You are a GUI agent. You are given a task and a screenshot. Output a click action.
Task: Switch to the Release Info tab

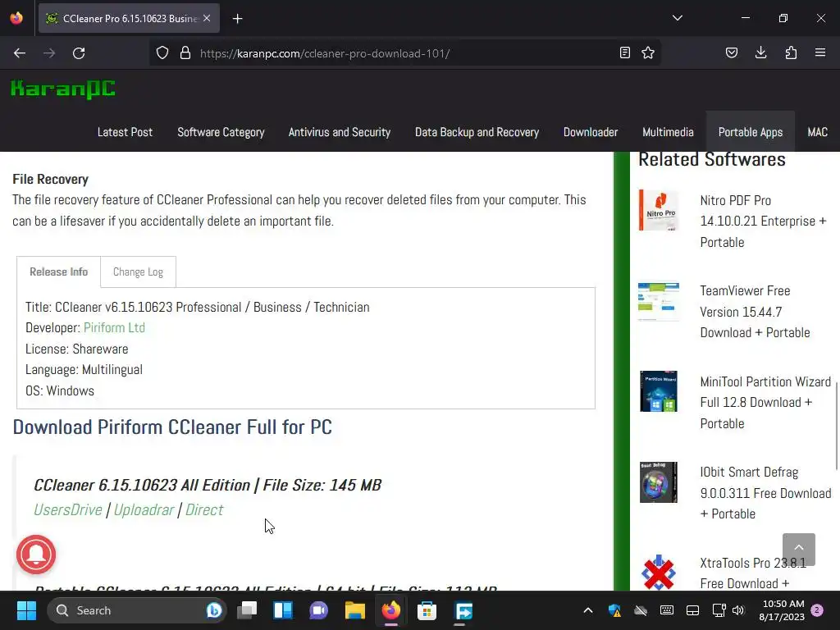(x=58, y=272)
